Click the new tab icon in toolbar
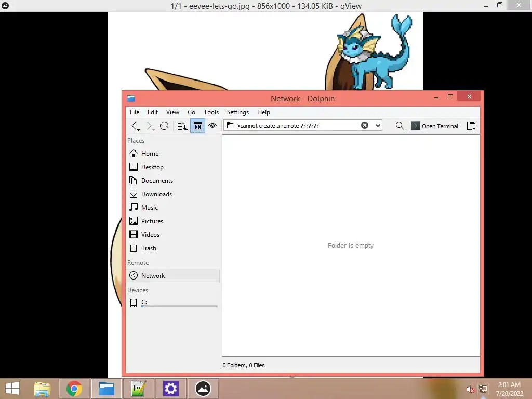The height and width of the screenshot is (399, 532). [471, 126]
